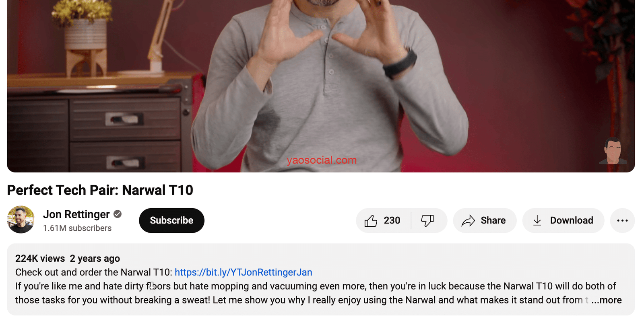This screenshot has width=644, height=322.
Task: Click the download arrow icon
Action: click(537, 221)
